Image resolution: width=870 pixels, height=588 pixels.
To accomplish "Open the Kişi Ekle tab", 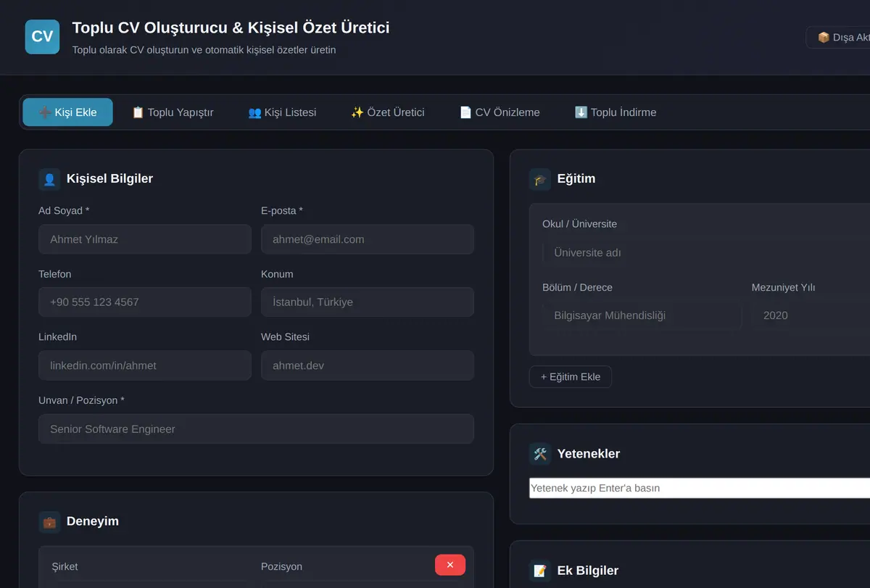I will point(67,112).
